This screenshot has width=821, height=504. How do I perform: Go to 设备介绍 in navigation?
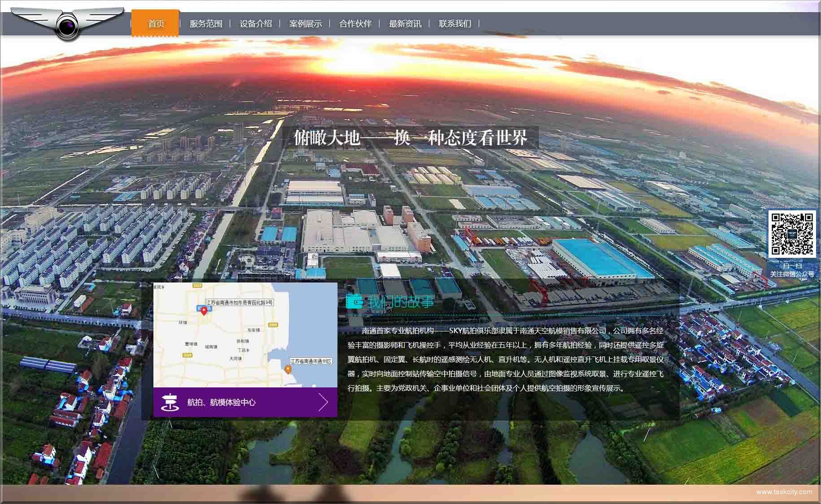pyautogui.click(x=256, y=24)
